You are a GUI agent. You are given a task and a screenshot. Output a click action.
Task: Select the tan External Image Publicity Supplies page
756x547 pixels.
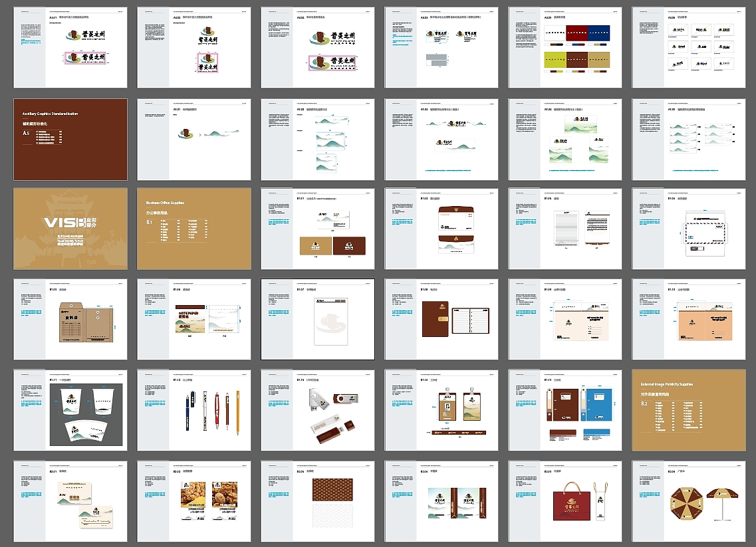pyautogui.click(x=688, y=410)
